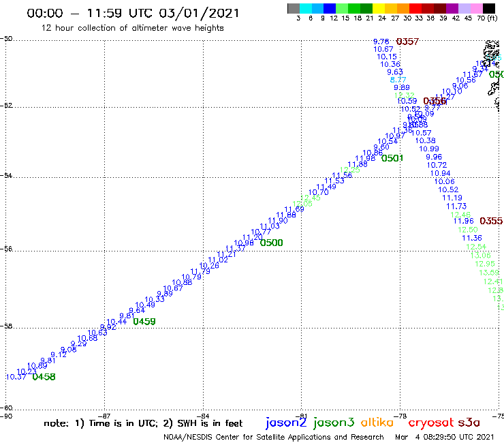Viewport: 504px width, 443px height.
Task: Click the light green 15 ft legend swatch
Action: pyautogui.click(x=343, y=8)
